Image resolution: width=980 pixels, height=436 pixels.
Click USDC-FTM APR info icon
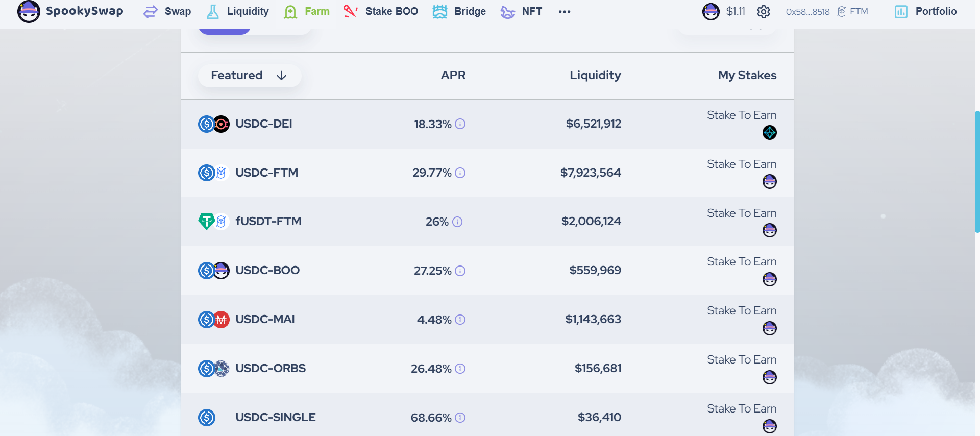point(460,173)
